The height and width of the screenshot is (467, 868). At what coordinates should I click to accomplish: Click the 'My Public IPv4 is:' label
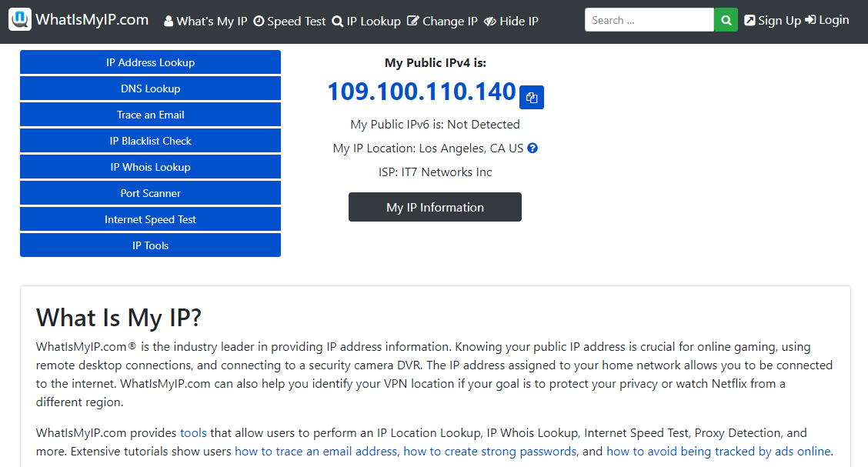pos(435,63)
